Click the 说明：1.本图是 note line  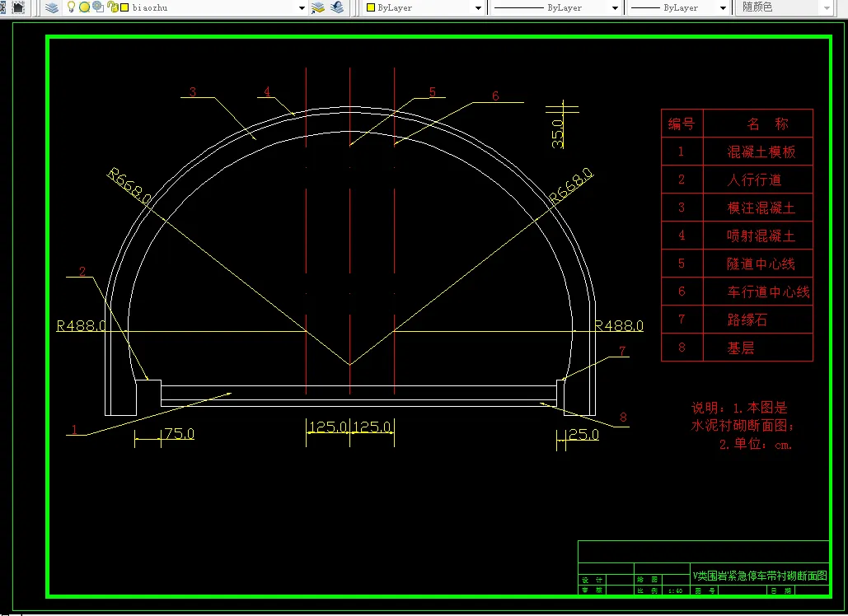(x=739, y=408)
